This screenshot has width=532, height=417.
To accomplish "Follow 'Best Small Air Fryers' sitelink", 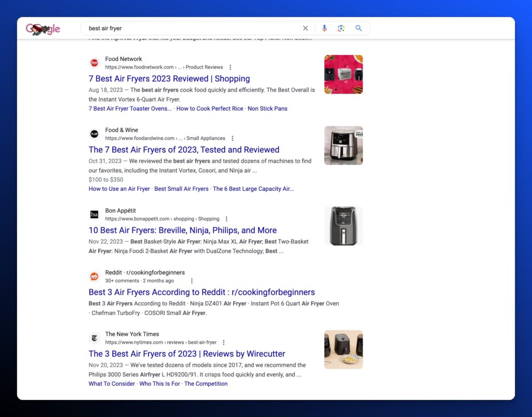I will click(181, 189).
